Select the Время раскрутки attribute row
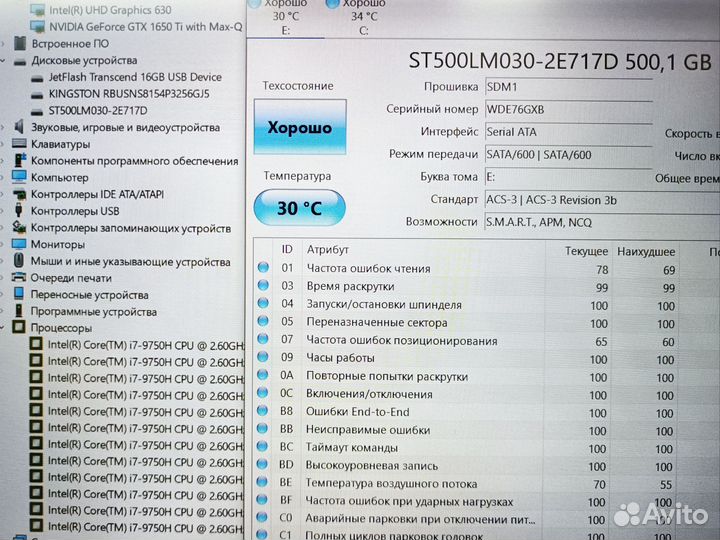 coord(487,287)
